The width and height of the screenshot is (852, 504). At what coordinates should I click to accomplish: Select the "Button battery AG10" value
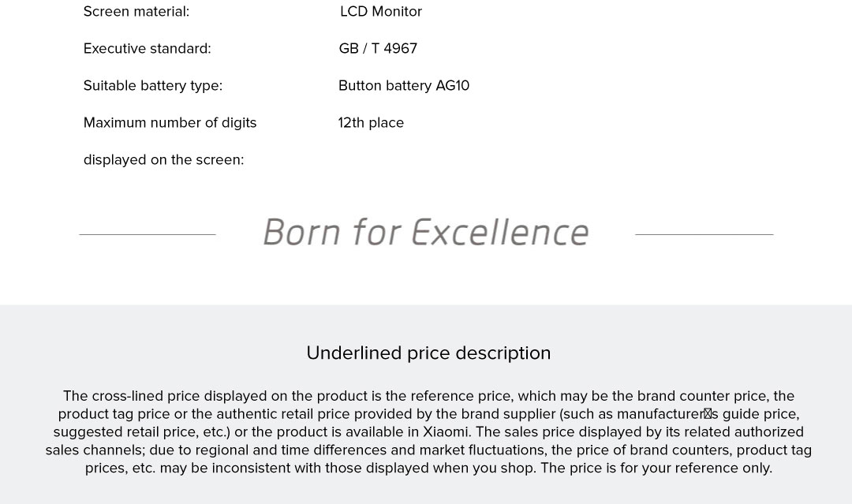tap(404, 86)
